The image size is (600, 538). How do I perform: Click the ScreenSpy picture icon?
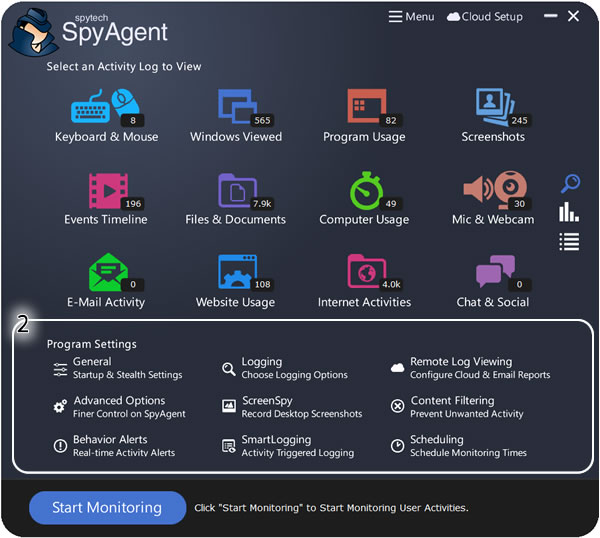tap(229, 406)
